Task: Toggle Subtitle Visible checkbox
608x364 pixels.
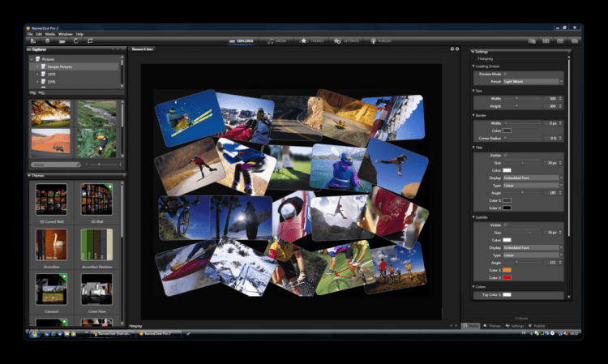Action: coord(506,223)
